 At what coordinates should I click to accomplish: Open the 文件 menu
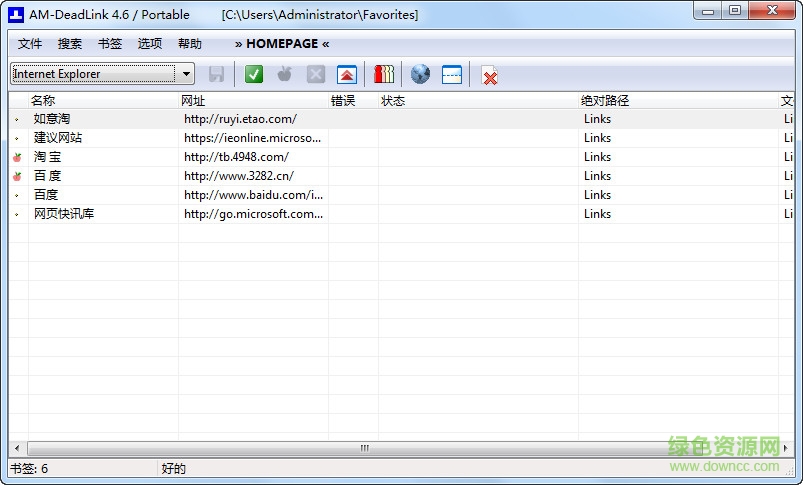30,44
